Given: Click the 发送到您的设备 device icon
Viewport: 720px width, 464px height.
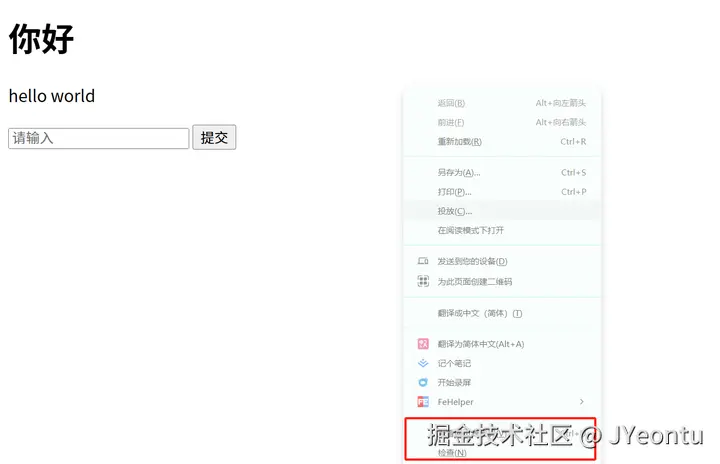Looking at the screenshot, I should (423, 261).
